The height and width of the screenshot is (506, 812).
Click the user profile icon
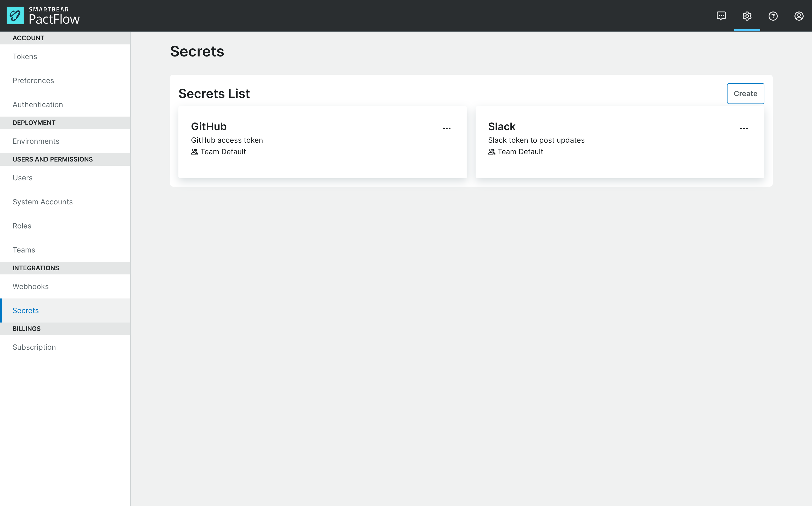[799, 16]
